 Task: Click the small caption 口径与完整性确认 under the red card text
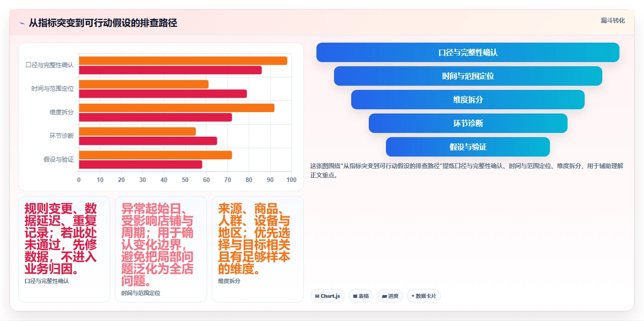[x=47, y=281]
